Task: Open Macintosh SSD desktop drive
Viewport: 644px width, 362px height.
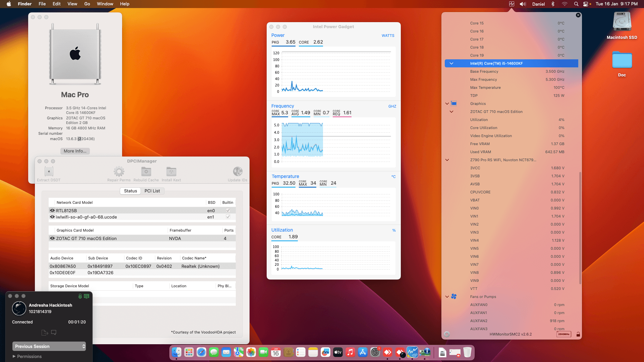Action: pos(622,26)
